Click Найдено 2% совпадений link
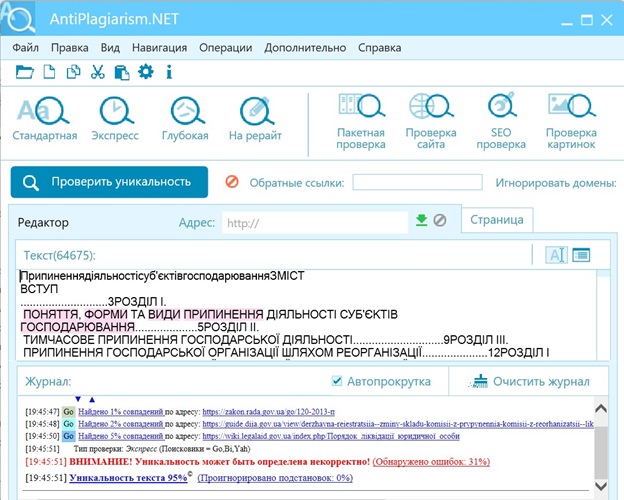This screenshot has width=624, height=500. (121, 424)
